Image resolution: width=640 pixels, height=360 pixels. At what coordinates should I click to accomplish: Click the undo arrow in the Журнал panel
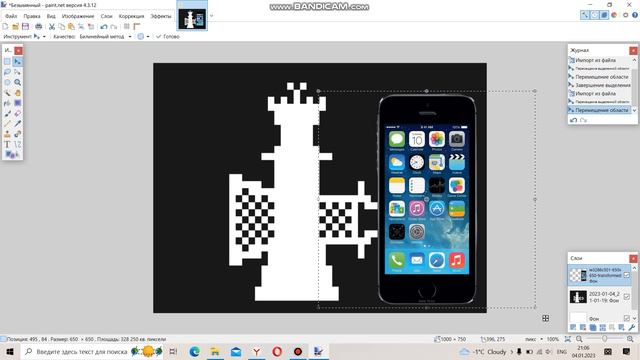tap(573, 120)
